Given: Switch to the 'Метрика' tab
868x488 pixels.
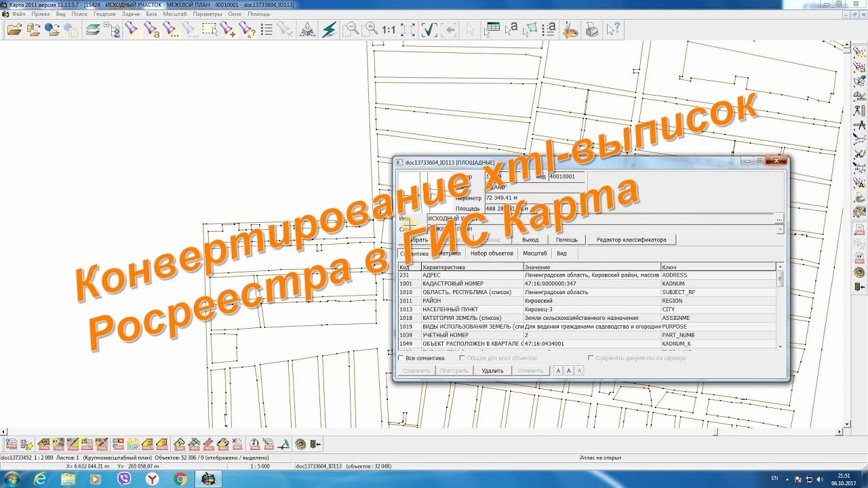Looking at the screenshot, I should [x=449, y=253].
